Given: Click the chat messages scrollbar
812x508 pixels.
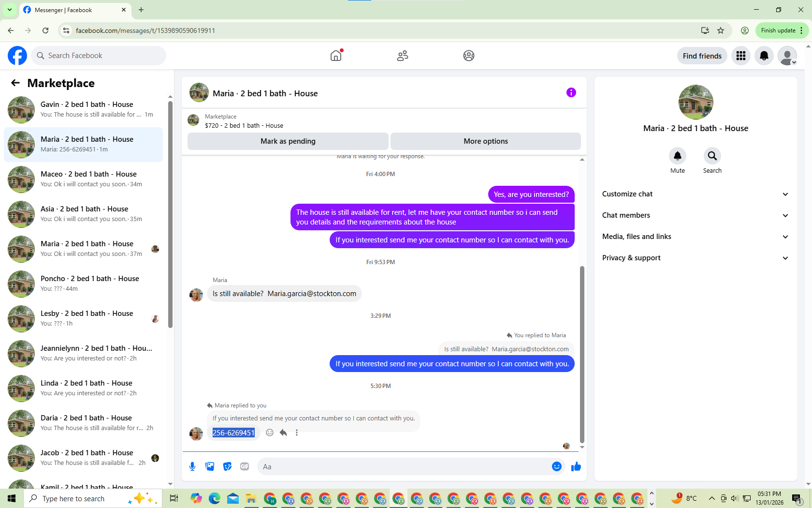Looking at the screenshot, I should [582, 354].
